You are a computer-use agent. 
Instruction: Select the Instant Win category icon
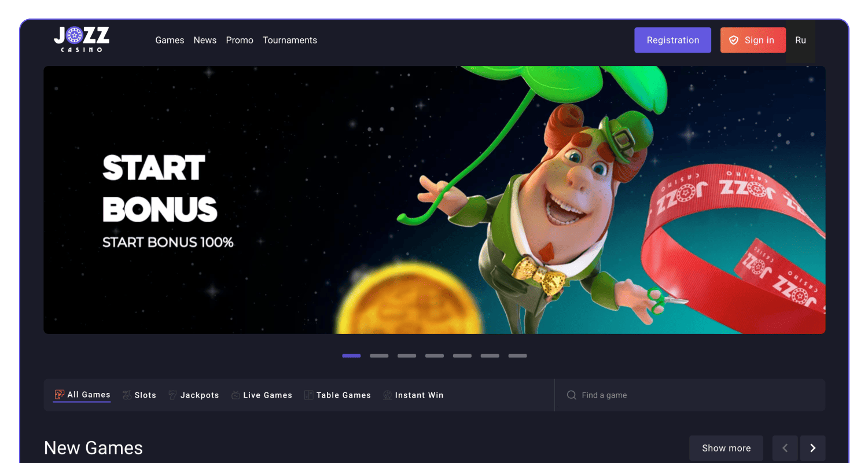coord(387,395)
